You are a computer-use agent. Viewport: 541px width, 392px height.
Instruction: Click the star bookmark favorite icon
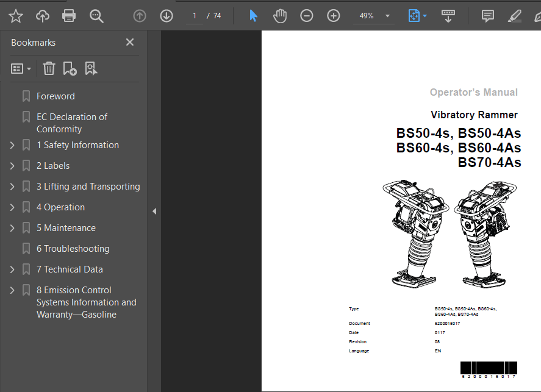[x=15, y=16]
